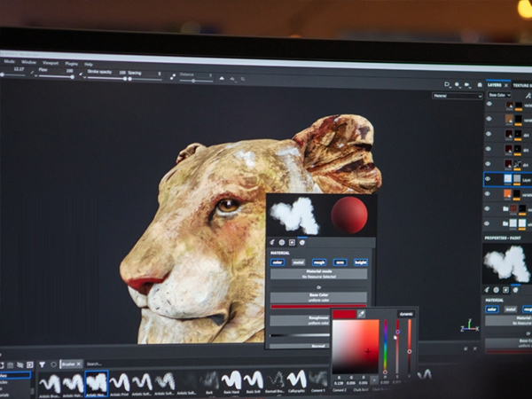
Task: Switch to the Texture Set tab
Action: click(x=522, y=85)
